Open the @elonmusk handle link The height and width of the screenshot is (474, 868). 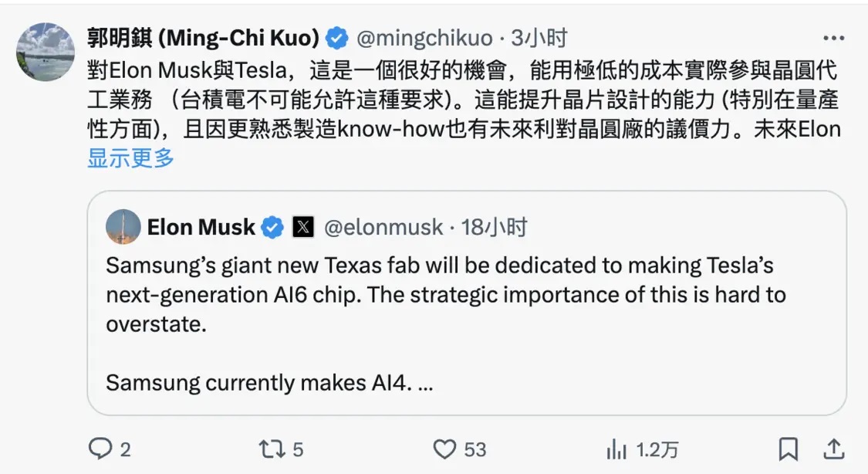click(x=383, y=227)
